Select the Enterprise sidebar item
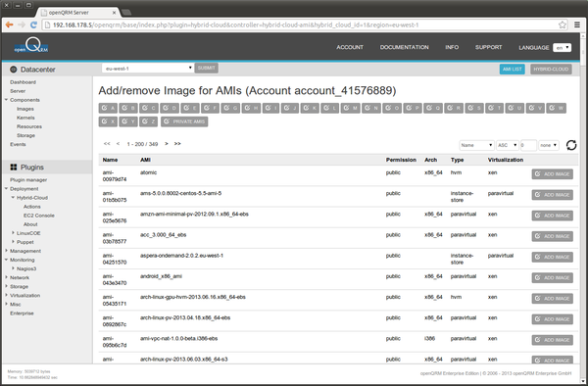This screenshot has height=386, width=588. pyautogui.click(x=22, y=314)
